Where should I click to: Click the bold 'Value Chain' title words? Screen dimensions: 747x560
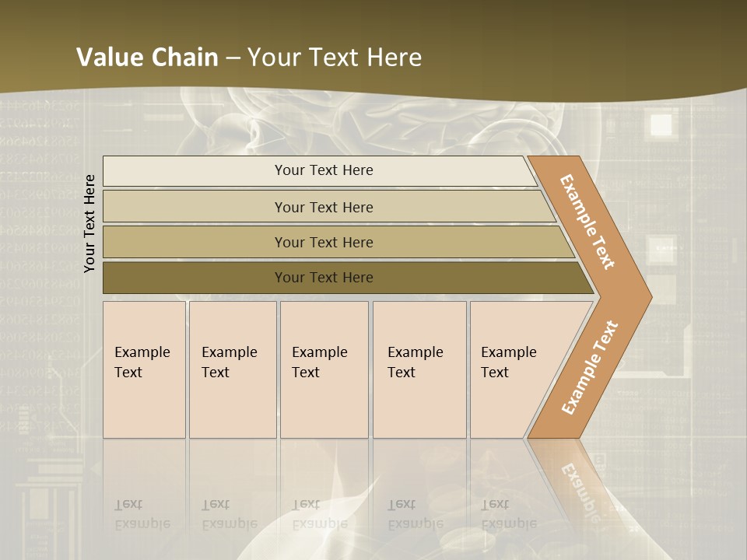pos(147,58)
